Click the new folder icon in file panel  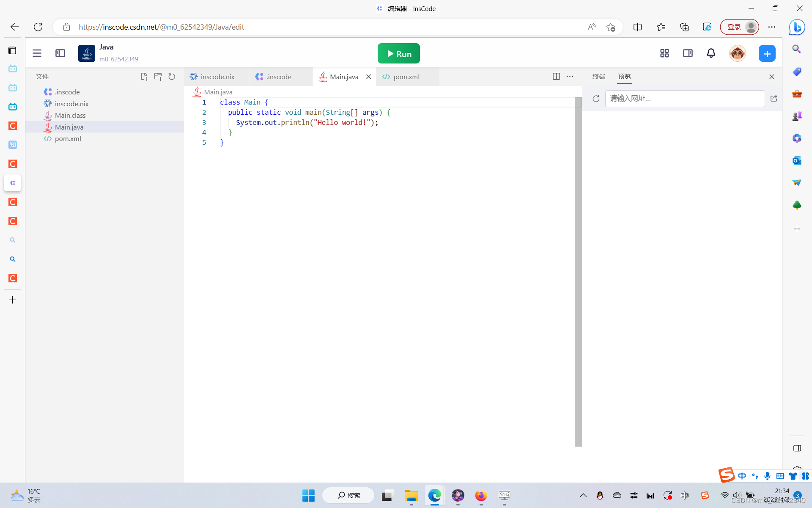pyautogui.click(x=158, y=77)
